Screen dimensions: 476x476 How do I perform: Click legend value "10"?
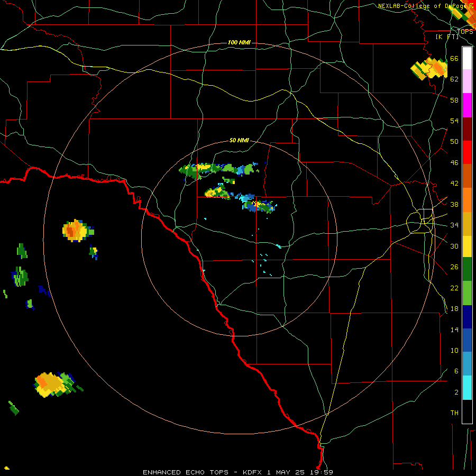(454, 350)
